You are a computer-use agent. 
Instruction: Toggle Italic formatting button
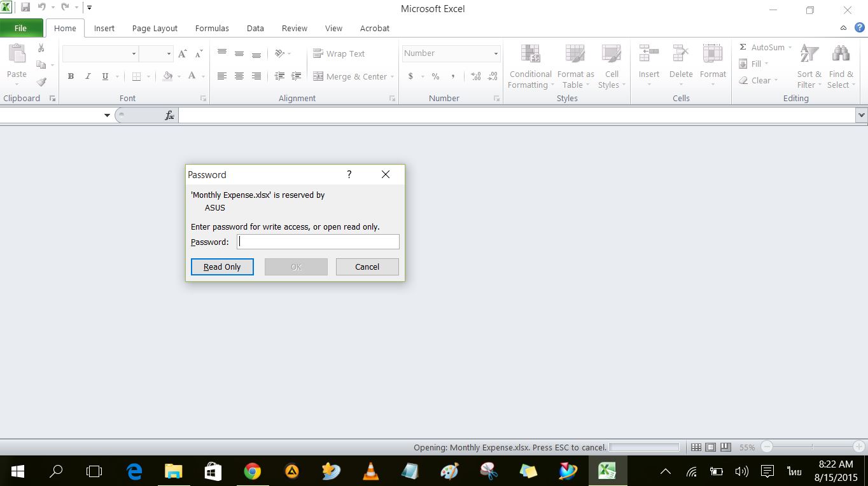pos(88,76)
